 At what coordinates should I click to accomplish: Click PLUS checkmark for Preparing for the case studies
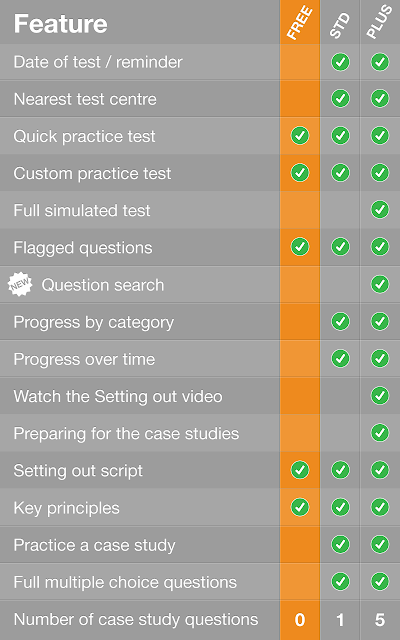(x=380, y=433)
